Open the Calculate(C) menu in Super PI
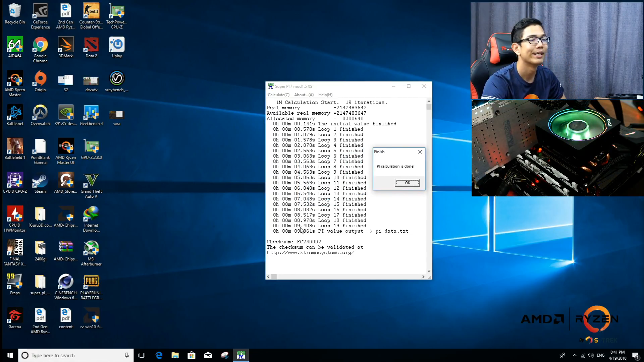Viewport: 644px width, 362px height. click(278, 95)
